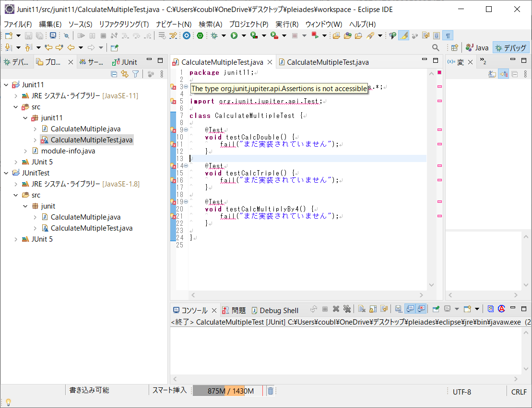Screen dimensions: 532x408
Task: Toggle Show Whitespace Characters pilcrow button
Action: click(448, 35)
